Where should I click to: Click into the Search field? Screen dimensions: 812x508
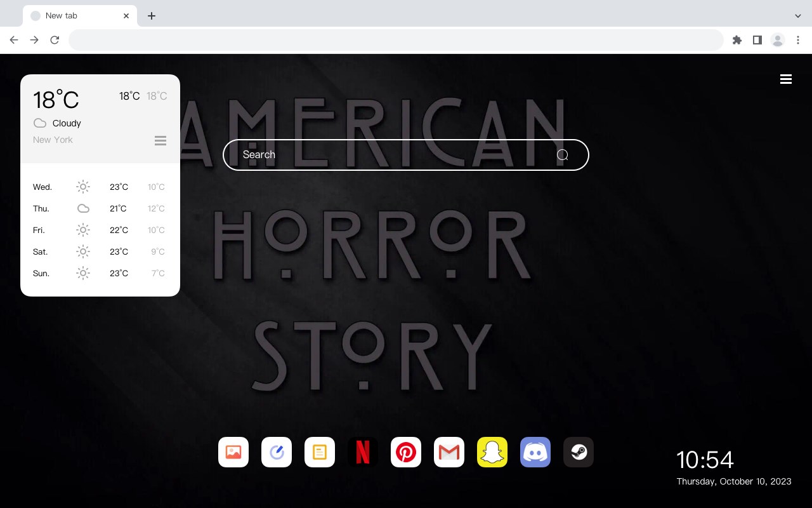406,155
